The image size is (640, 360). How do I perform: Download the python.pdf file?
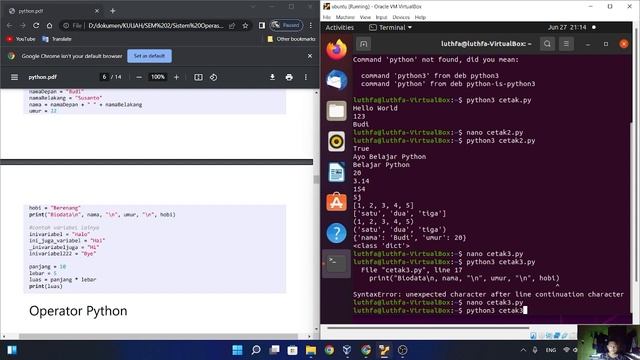[272, 77]
